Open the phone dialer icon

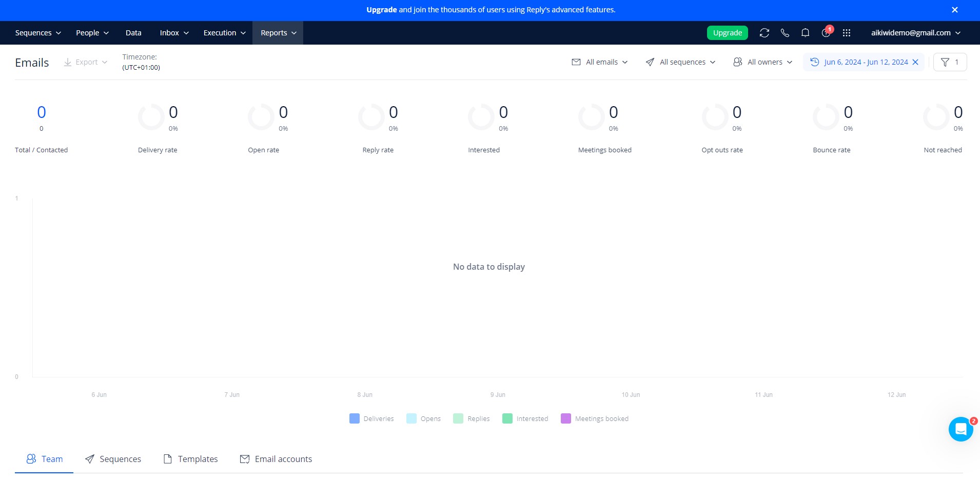click(x=785, y=33)
